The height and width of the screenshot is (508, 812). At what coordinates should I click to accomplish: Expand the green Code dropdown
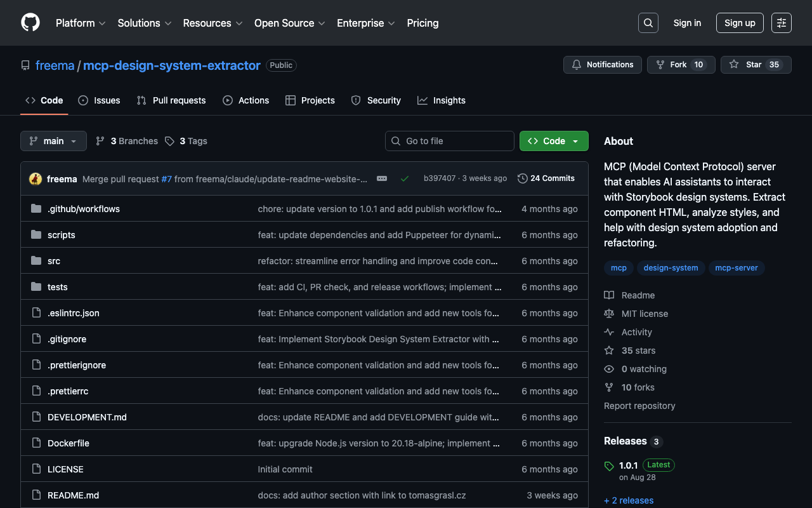point(554,141)
